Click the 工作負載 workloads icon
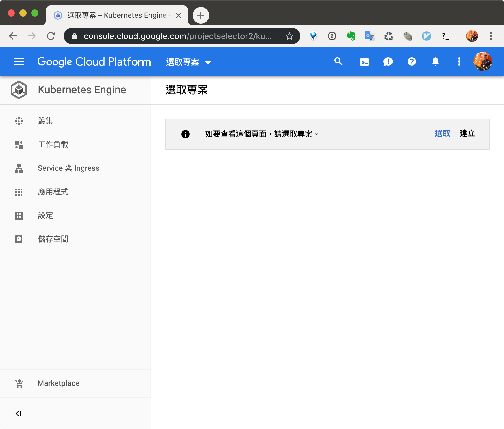This screenshot has height=429, width=504. [x=19, y=145]
